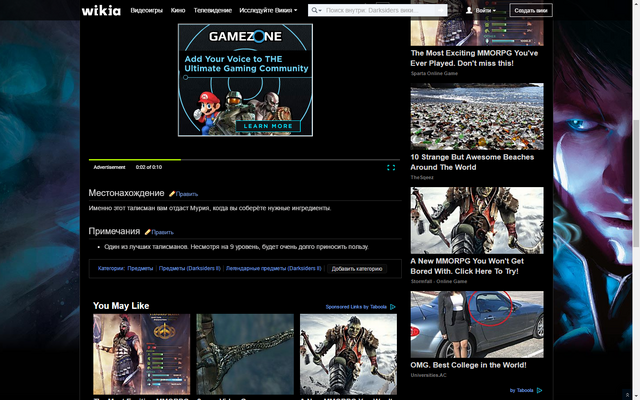The image size is (640, 400).
Task: Open the Wikia logo home link
Action: click(x=101, y=10)
